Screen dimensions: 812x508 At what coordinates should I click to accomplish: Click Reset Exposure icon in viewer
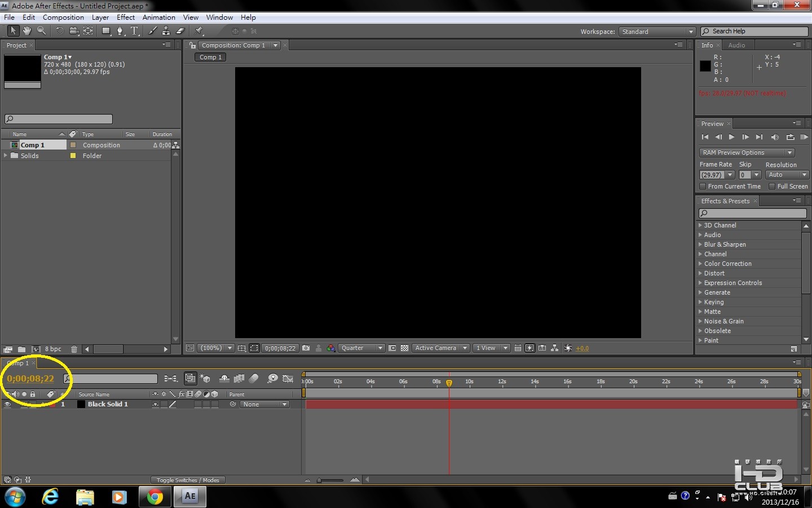[x=568, y=348]
